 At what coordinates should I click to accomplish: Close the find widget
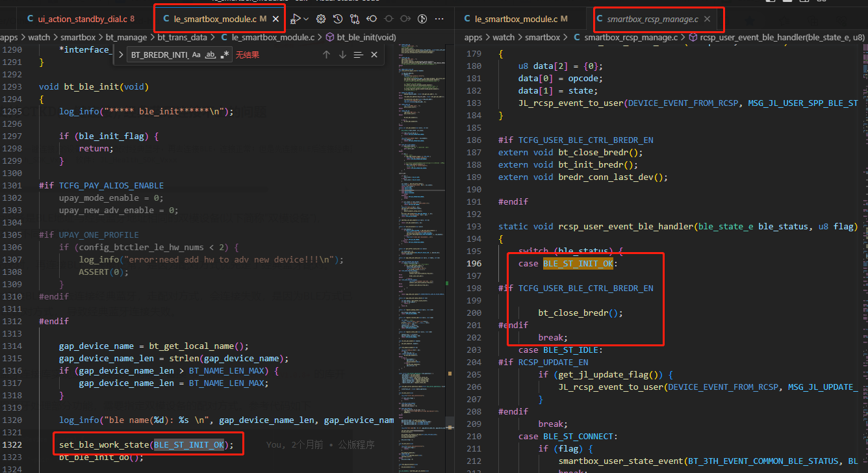374,55
